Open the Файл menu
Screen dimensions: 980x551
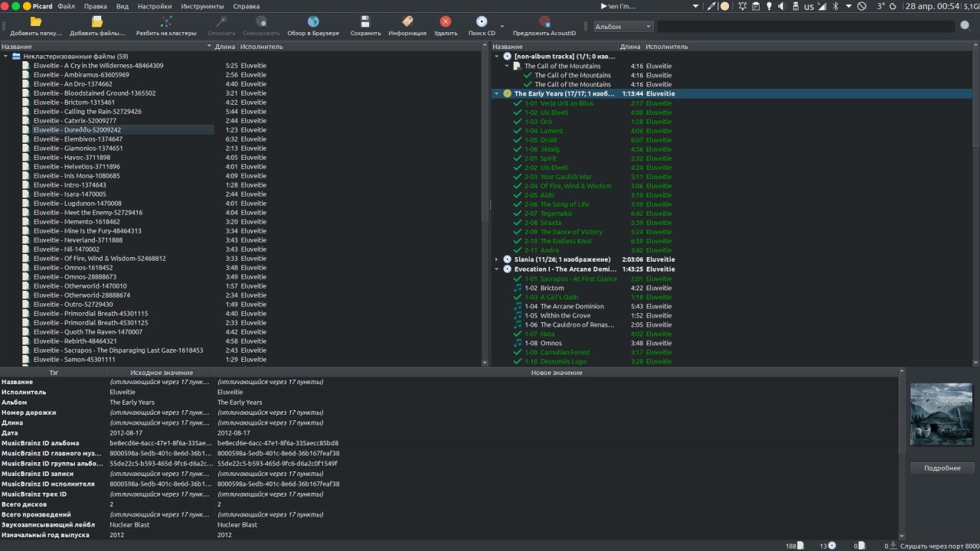click(66, 6)
